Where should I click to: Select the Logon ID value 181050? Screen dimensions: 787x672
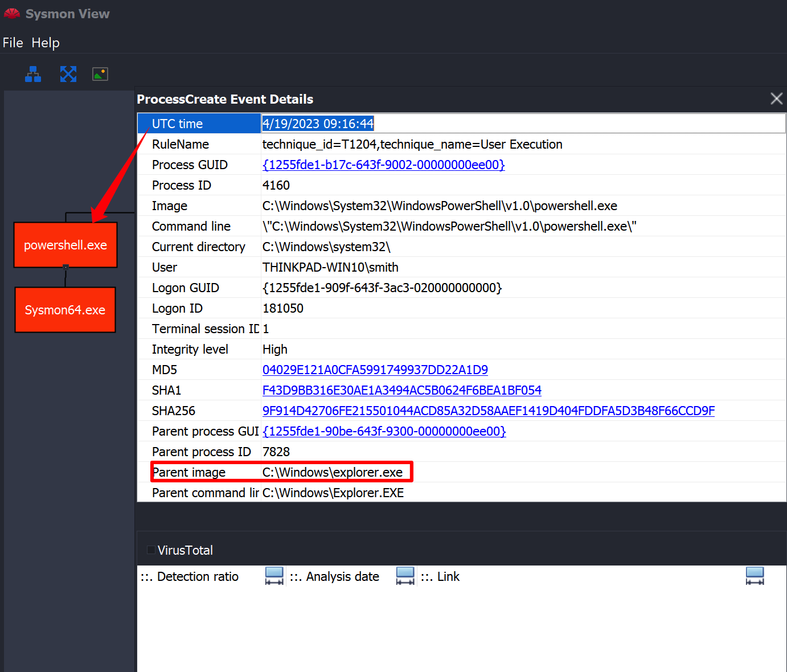click(x=283, y=308)
